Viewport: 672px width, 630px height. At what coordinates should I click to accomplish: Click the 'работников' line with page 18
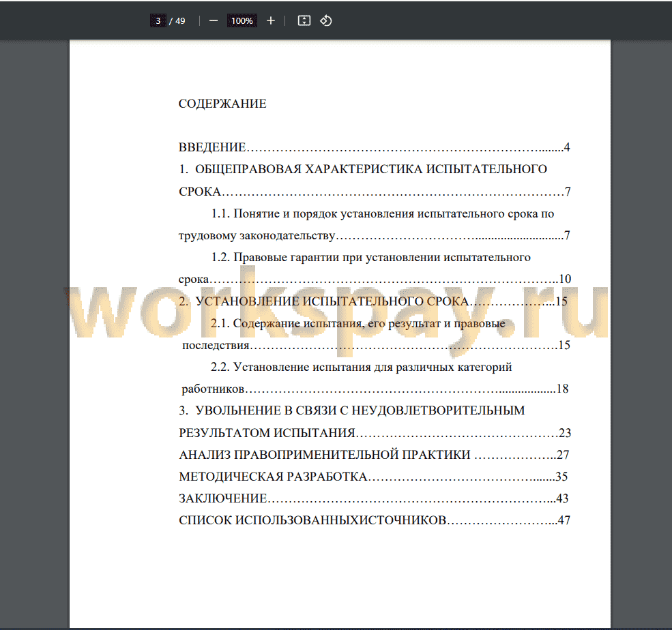pyautogui.click(x=375, y=389)
